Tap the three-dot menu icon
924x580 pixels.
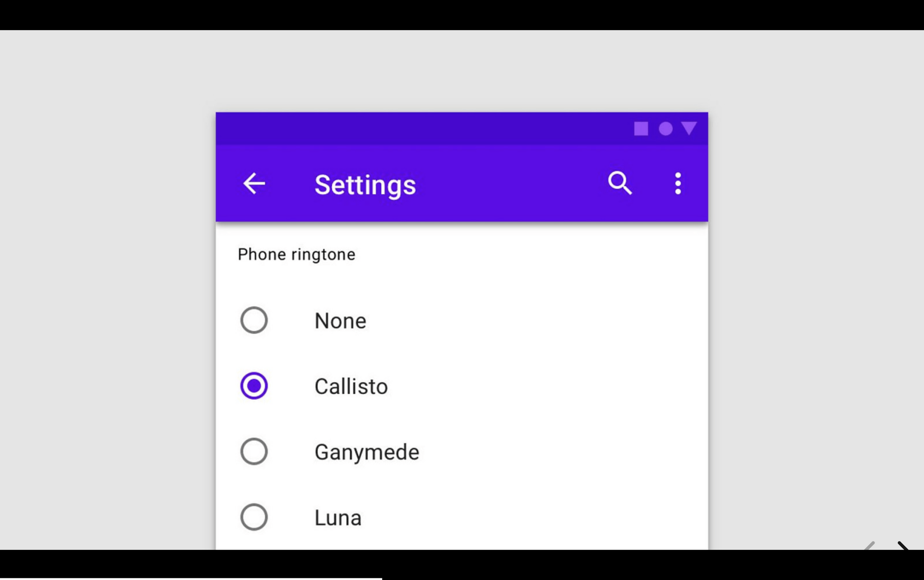[x=677, y=184]
